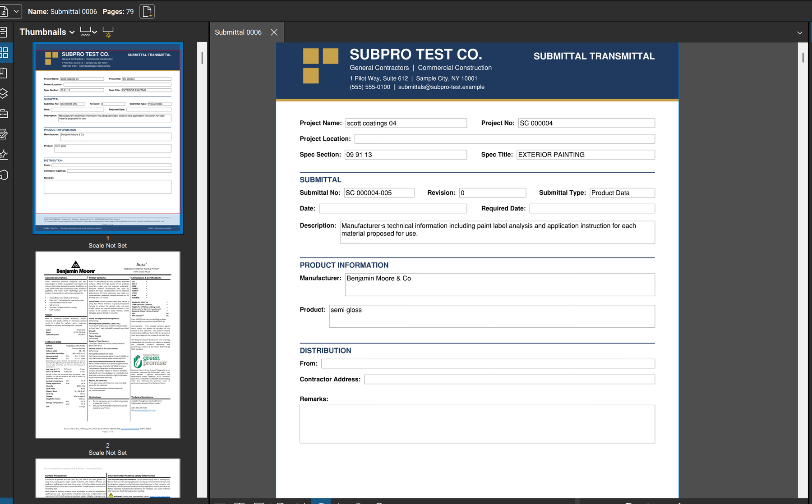Click the Remarks text box
This screenshot has width=812, height=504.
tap(477, 424)
